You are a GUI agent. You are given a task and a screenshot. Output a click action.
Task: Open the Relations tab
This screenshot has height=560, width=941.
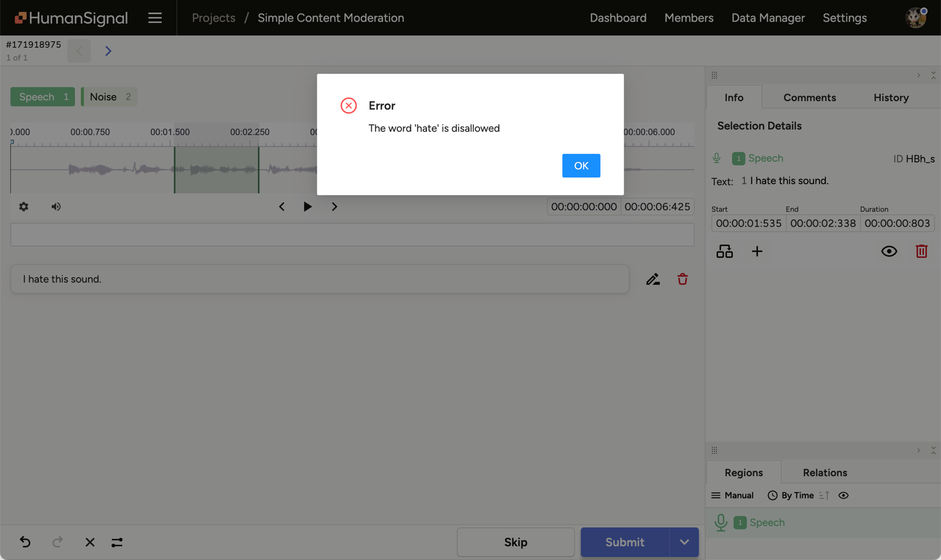click(x=824, y=472)
